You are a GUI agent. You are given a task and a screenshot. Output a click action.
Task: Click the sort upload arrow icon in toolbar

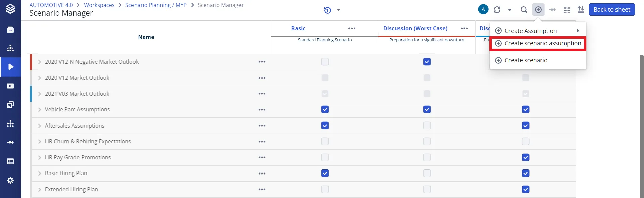581,9
